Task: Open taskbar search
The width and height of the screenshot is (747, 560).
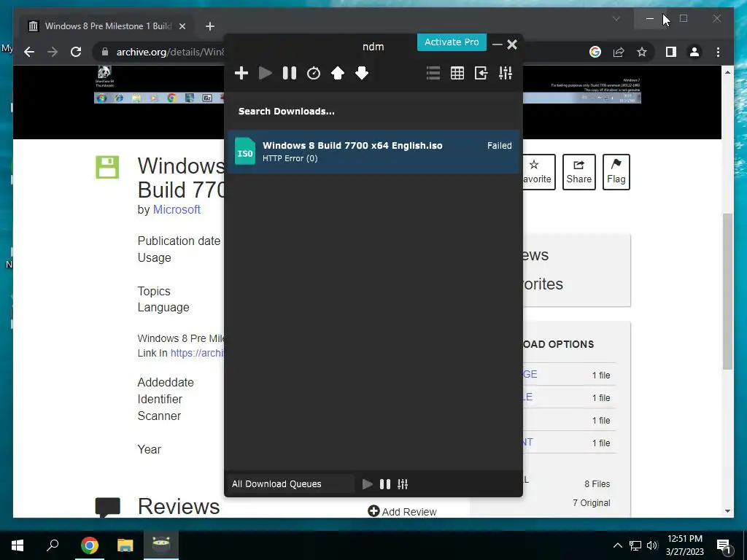Action: pos(53,545)
